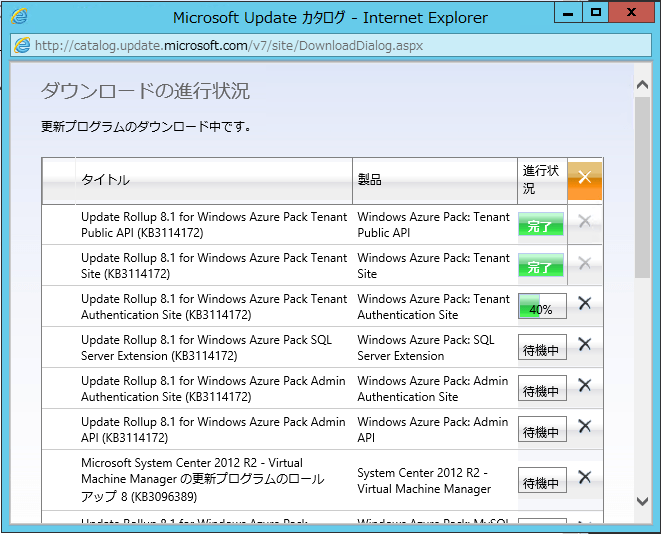Click the 待機中 status for Admin Authentication Site
Screen dimensions: 661x534
click(542, 388)
